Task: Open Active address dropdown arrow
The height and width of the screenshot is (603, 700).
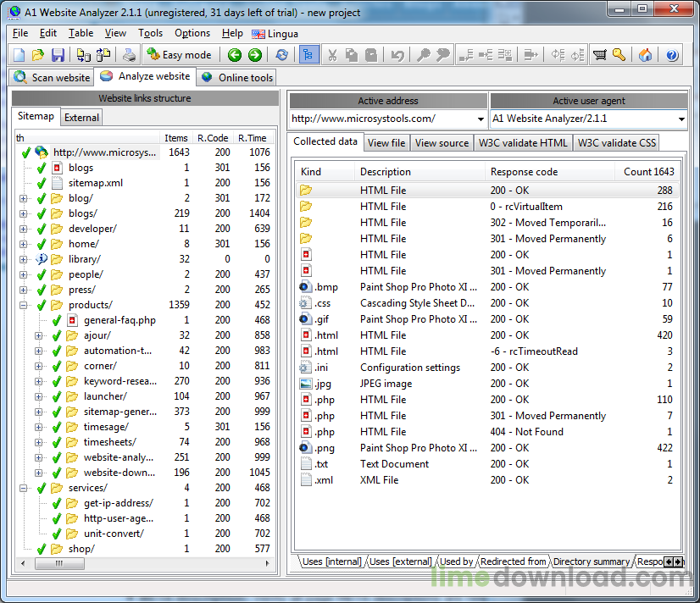Action: click(481, 119)
